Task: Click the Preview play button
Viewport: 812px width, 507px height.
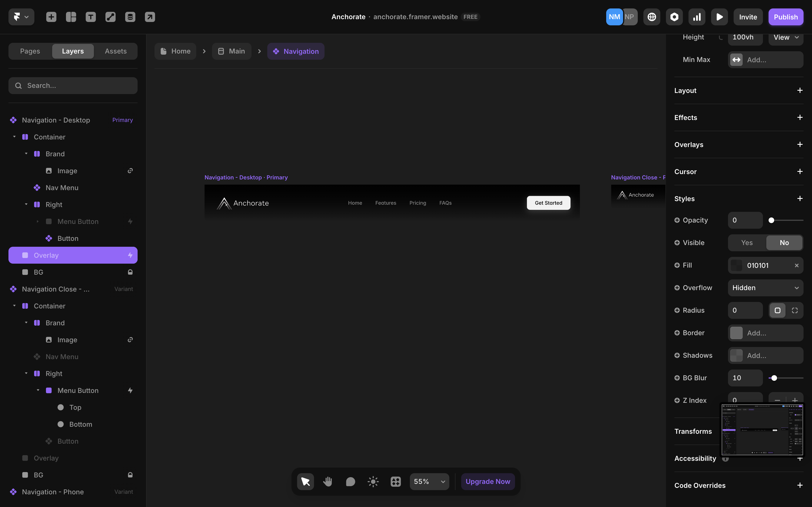Action: coord(719,17)
